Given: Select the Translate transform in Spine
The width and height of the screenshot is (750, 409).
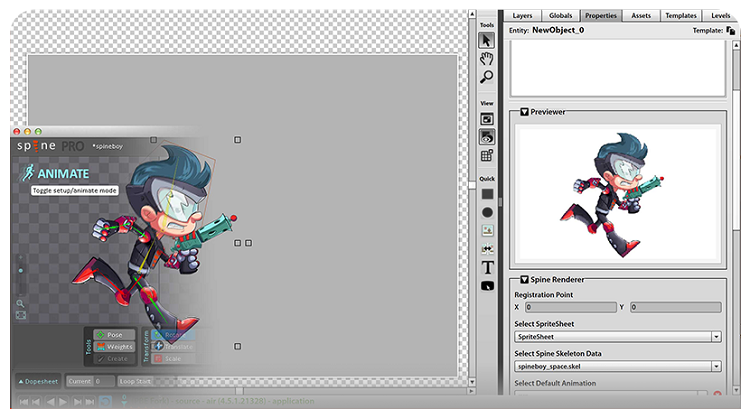Looking at the screenshot, I should click(173, 347).
